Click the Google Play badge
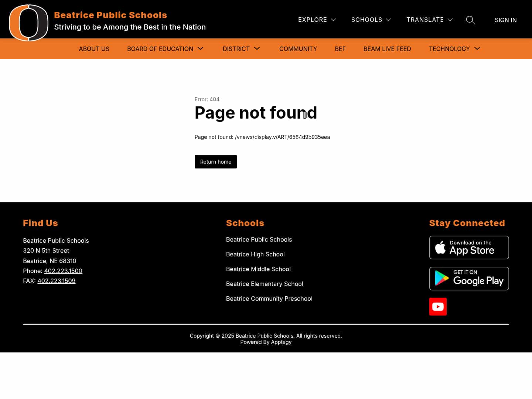The width and height of the screenshot is (532, 399). coord(469,279)
